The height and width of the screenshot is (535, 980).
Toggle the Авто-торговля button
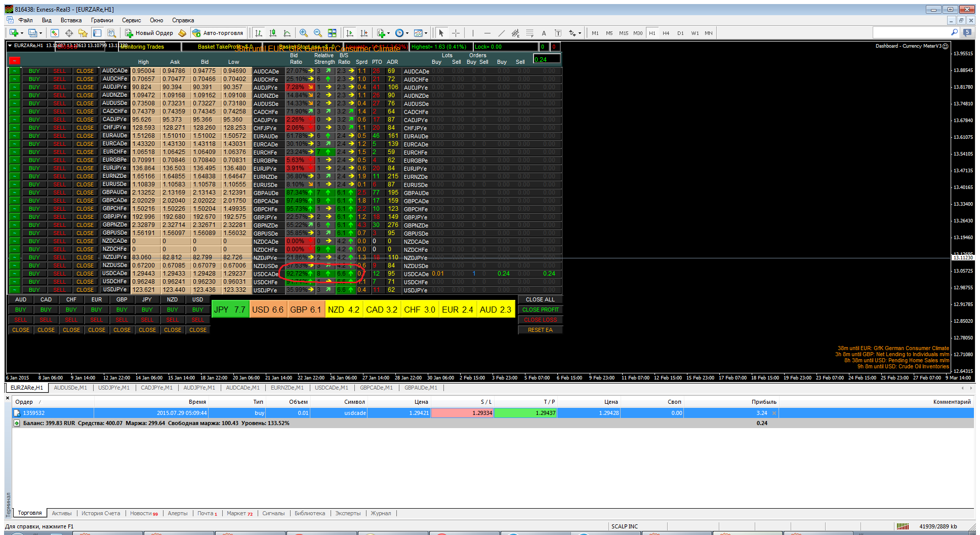(218, 33)
